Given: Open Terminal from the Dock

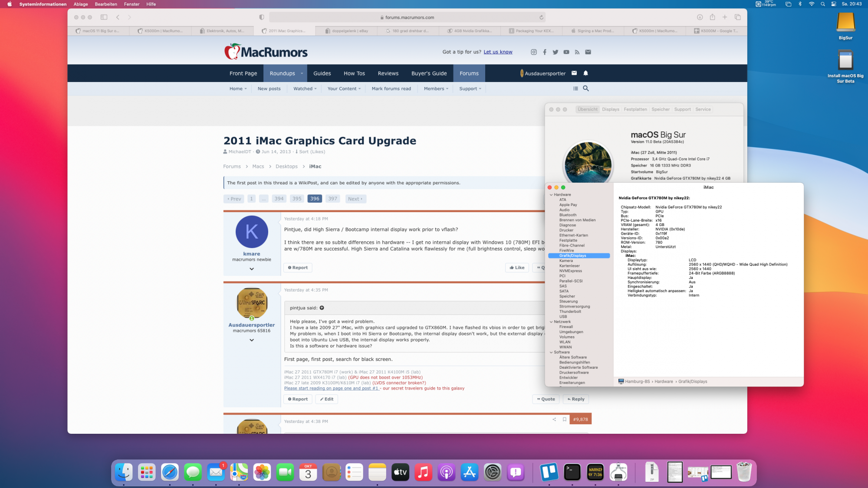Looking at the screenshot, I should click(572, 472).
